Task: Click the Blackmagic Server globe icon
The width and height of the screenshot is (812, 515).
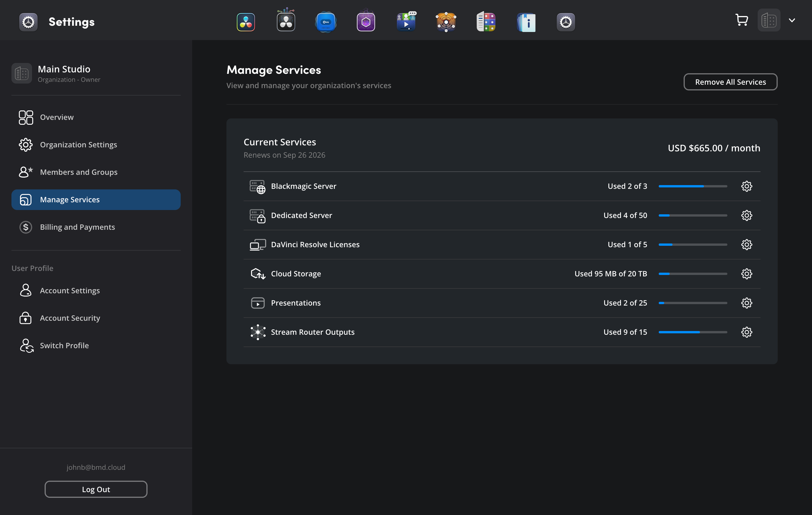Action: click(x=258, y=187)
